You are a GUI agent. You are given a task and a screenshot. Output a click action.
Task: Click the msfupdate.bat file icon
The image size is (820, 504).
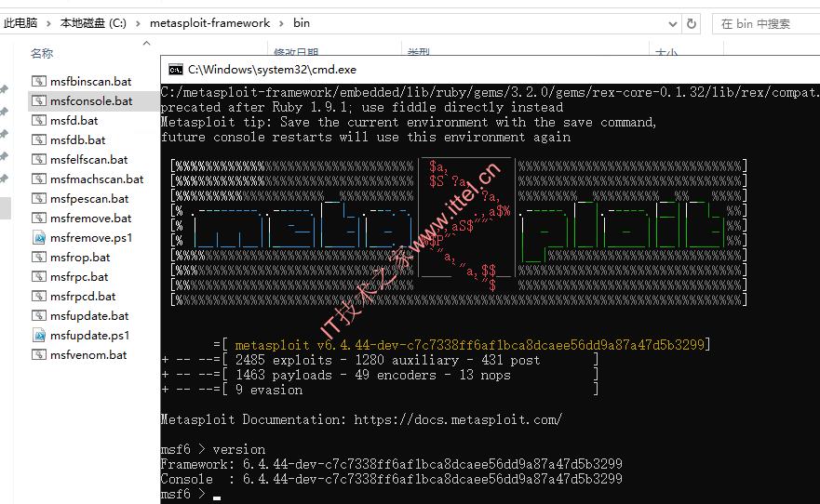click(x=39, y=315)
